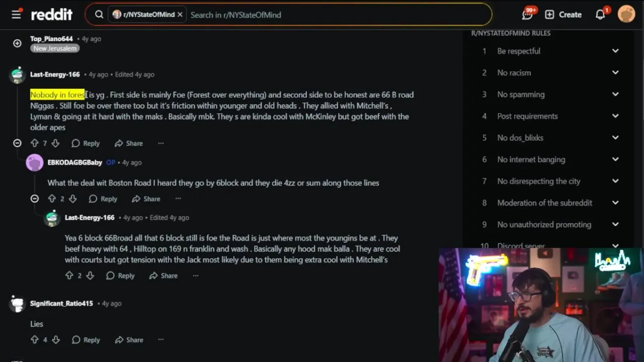Downvote the Significant_Ratio415 comment
Screen dimensions: 644x362
pos(56,340)
